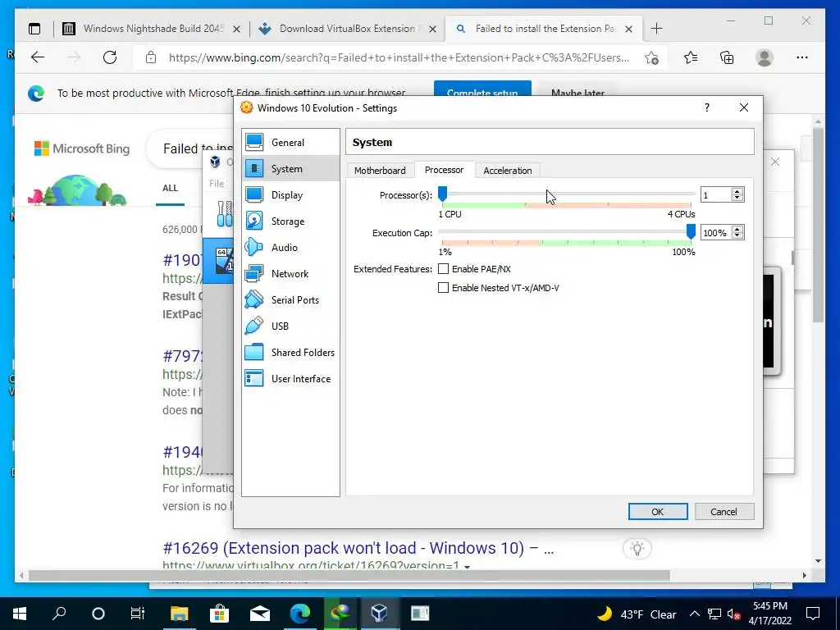Viewport: 840px width, 630px height.
Task: Open the Edge profile avatar
Action: [765, 57]
